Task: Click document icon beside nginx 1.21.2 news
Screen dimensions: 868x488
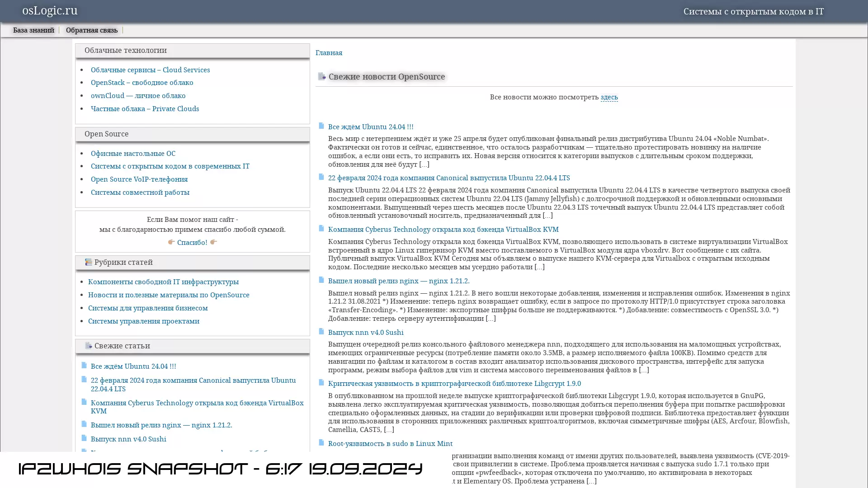Action: pos(321,280)
